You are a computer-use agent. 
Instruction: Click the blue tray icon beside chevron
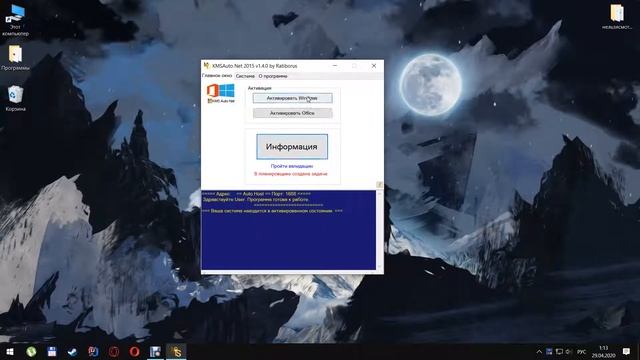(x=549, y=351)
